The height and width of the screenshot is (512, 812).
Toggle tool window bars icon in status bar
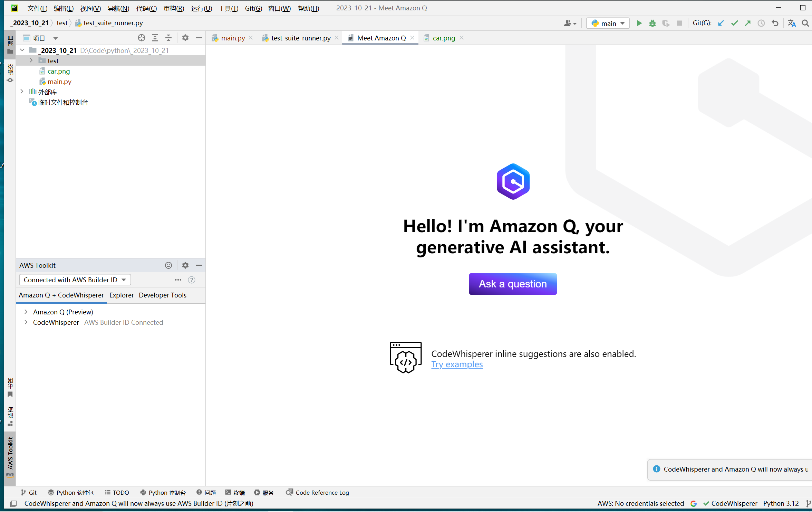pos(13,503)
